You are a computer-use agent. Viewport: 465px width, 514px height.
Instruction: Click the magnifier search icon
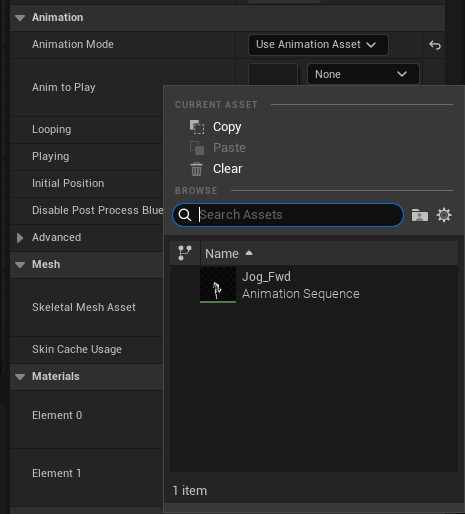coord(184,215)
